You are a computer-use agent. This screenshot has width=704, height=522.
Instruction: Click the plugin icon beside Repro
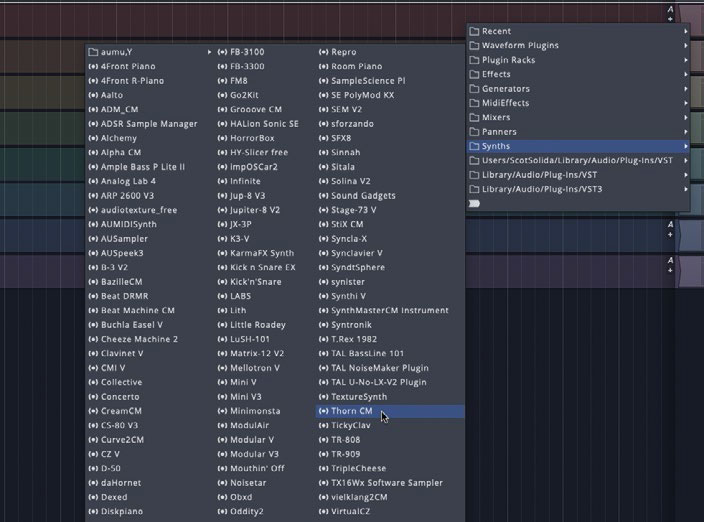[x=323, y=52]
